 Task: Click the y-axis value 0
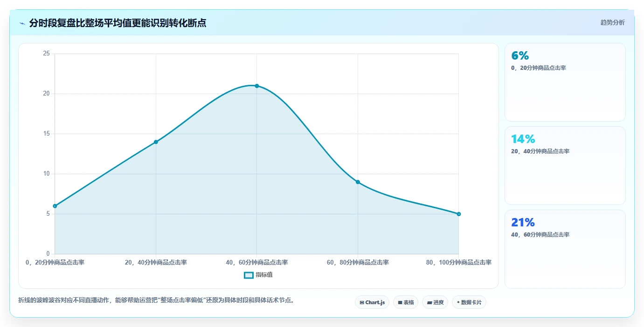(x=48, y=254)
